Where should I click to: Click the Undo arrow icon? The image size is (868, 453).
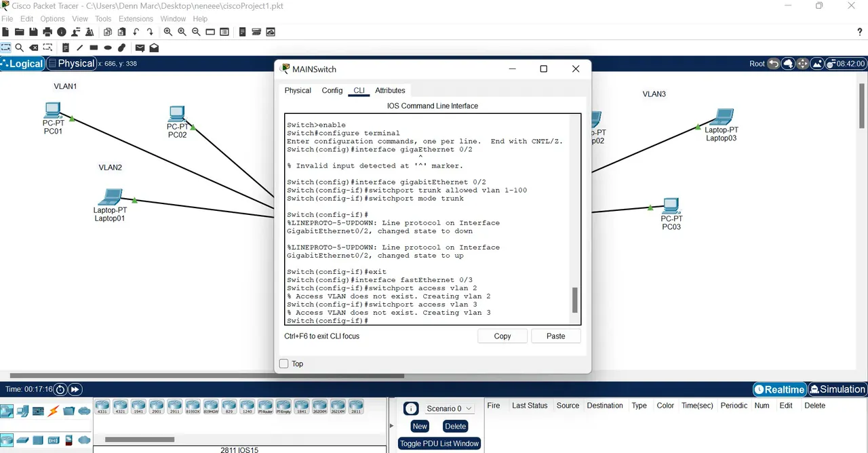click(136, 32)
